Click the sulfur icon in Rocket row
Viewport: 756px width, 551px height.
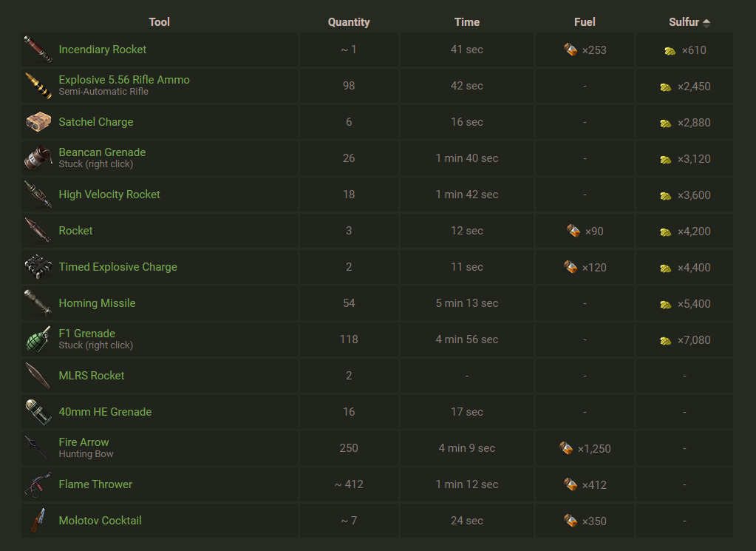666,231
